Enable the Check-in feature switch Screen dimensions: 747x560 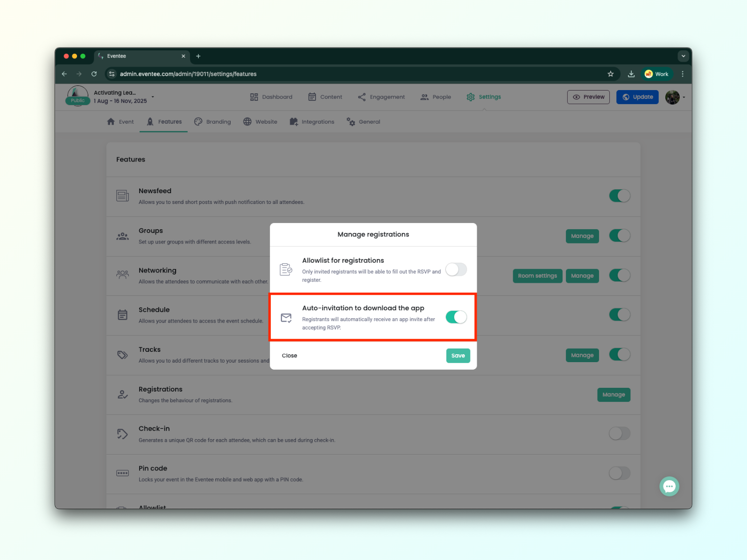click(x=620, y=434)
